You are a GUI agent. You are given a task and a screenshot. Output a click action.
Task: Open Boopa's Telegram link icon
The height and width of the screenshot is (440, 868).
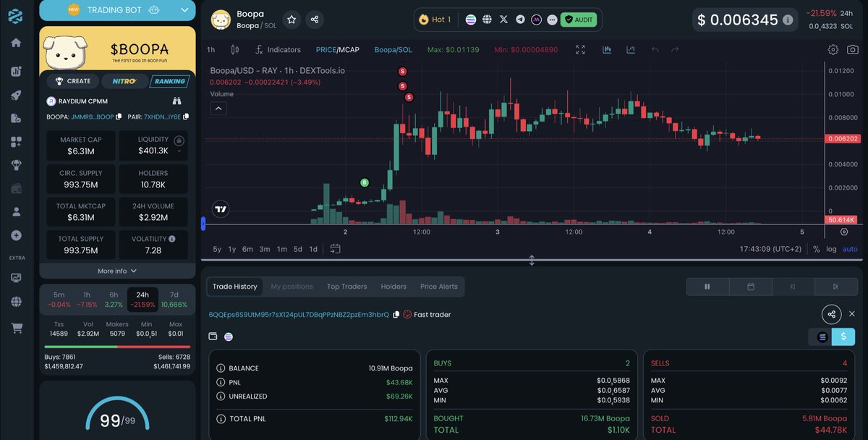(x=520, y=20)
